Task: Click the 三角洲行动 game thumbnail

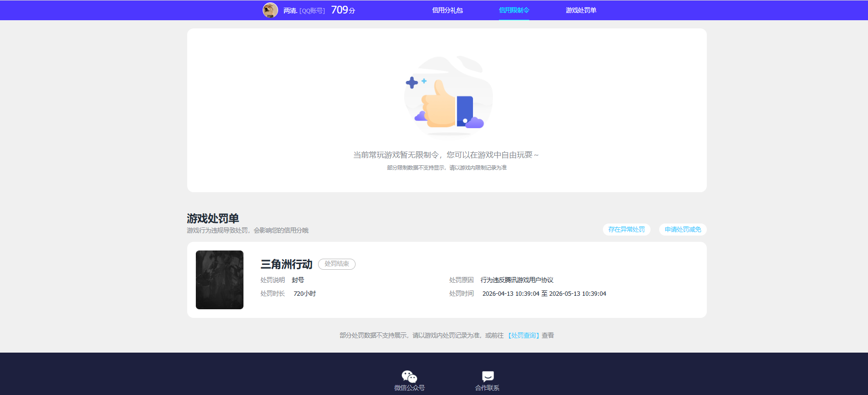Action: (x=219, y=280)
